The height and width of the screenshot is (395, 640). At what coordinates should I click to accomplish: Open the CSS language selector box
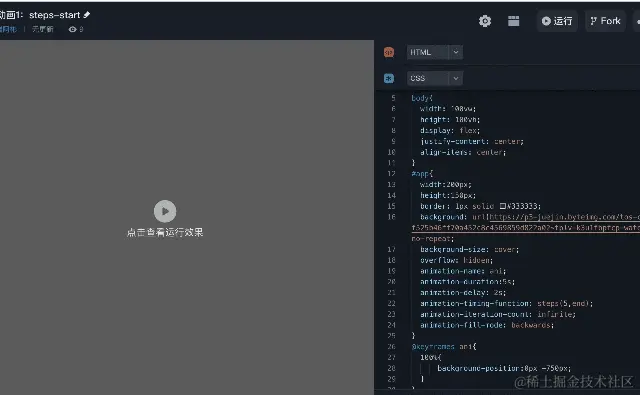(x=435, y=78)
